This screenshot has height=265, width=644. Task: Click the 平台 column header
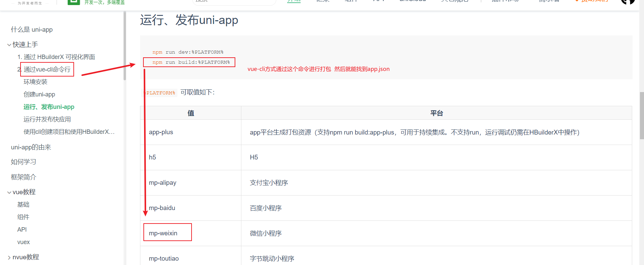pos(437,113)
